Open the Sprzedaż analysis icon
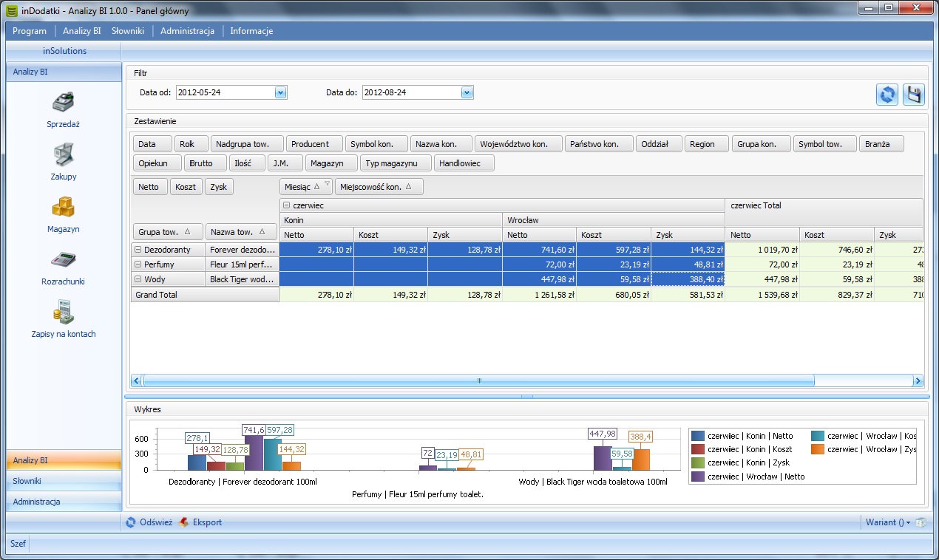Screen dimensions: 939x560 [63, 102]
